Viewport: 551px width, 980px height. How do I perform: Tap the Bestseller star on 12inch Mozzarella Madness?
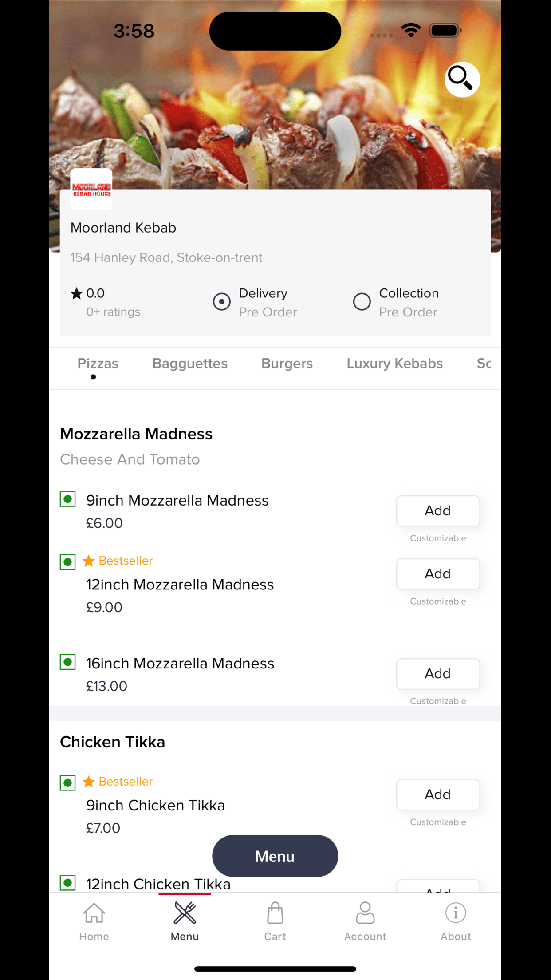click(x=89, y=561)
